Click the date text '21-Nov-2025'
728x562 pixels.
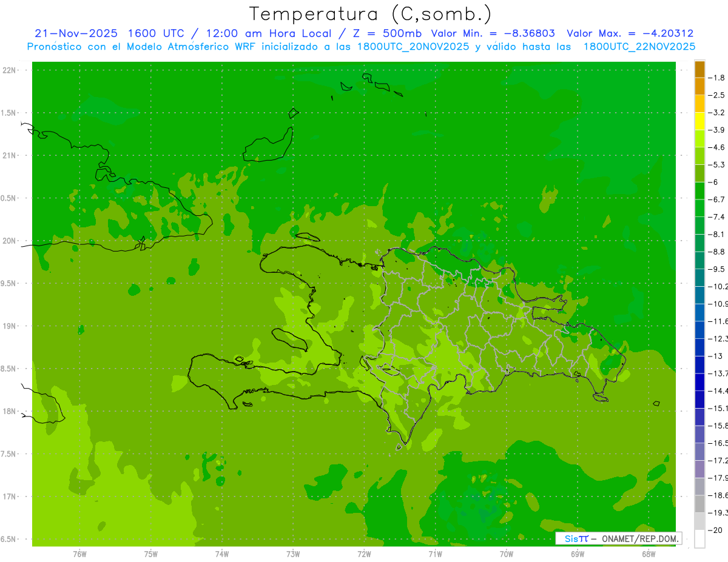point(77,33)
